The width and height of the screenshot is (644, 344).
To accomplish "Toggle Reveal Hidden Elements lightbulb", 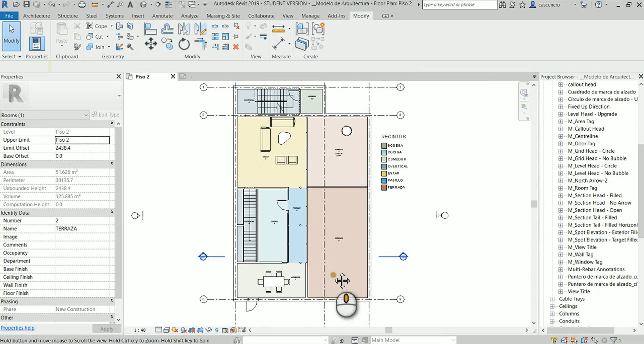I will pos(217,330).
